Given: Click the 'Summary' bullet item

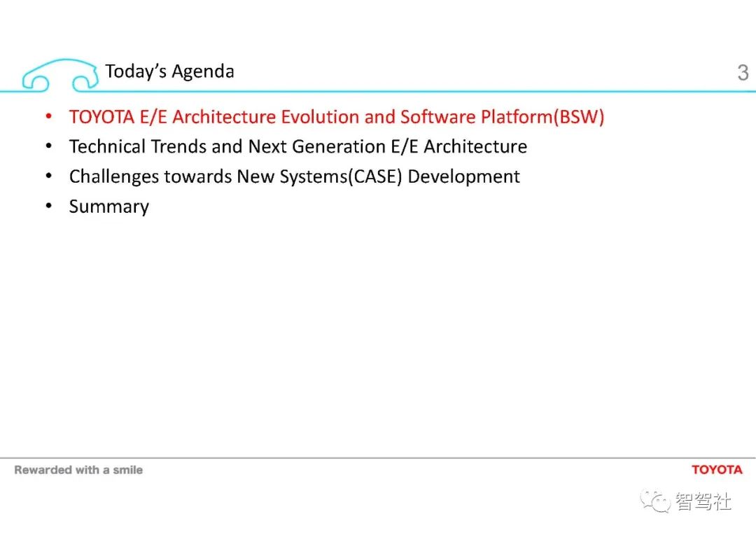Looking at the screenshot, I should point(109,207).
